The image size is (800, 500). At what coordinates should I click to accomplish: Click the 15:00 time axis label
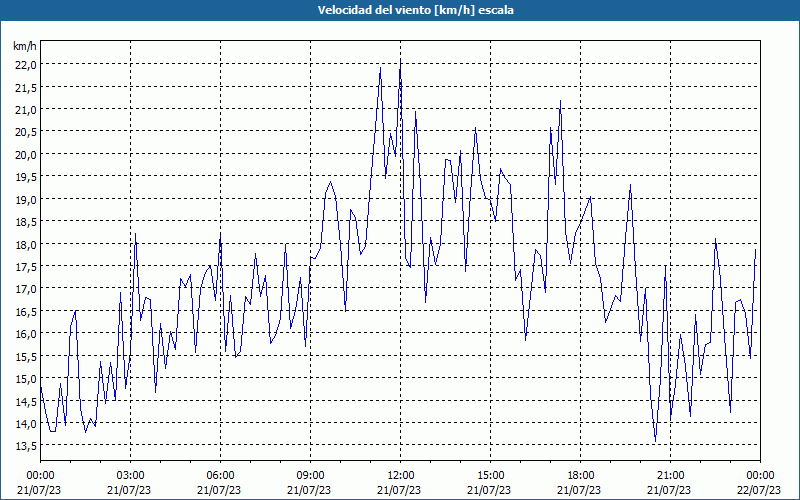pyautogui.click(x=490, y=475)
